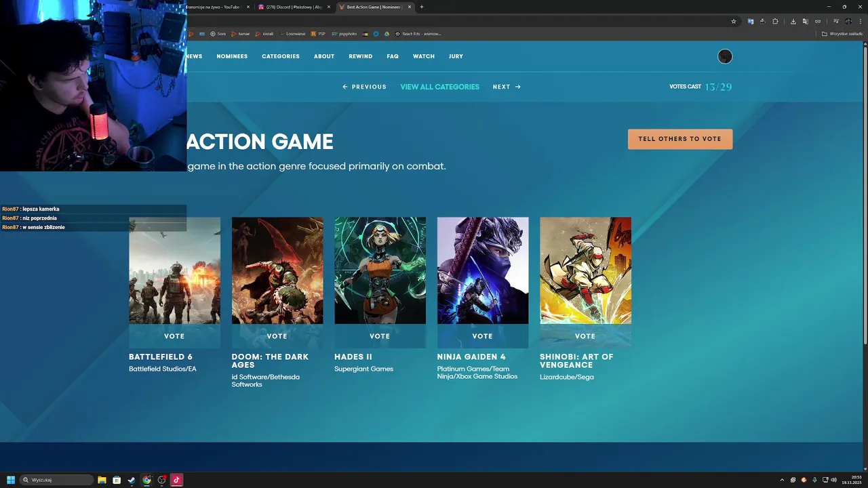
Task: Click the Ninja Gaiden 4 cover art
Action: [483, 270]
